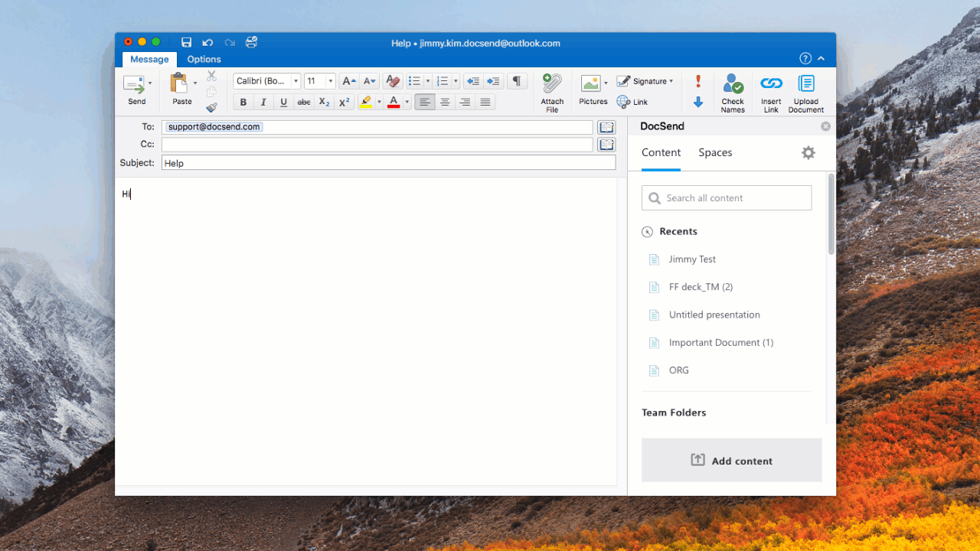Screen dimensions: 980x551
Task: Align text right
Action: click(x=465, y=103)
